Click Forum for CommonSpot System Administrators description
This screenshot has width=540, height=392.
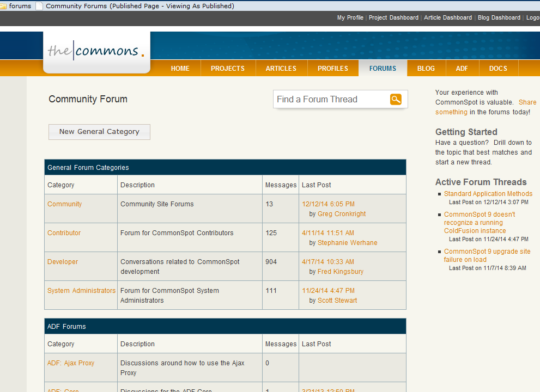coord(169,296)
